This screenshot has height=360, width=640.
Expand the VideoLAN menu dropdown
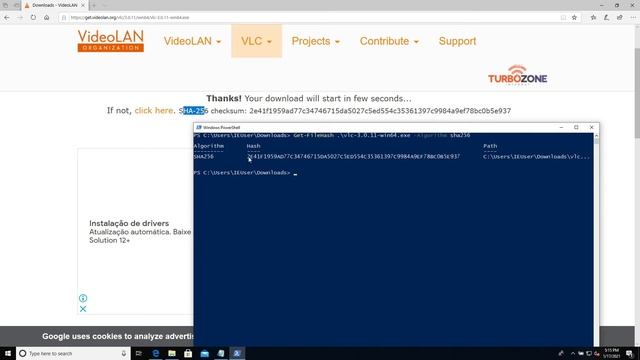(192, 41)
